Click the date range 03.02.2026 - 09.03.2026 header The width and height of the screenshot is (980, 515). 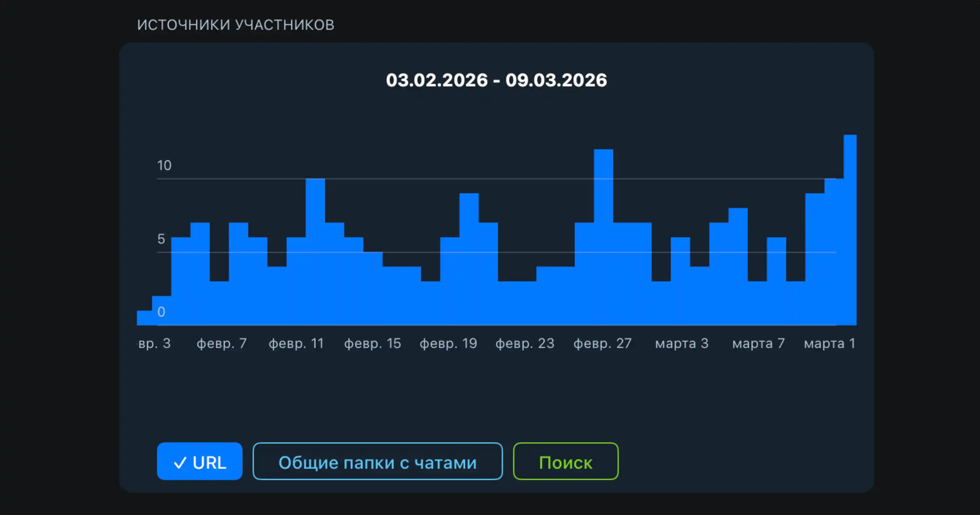(496, 80)
